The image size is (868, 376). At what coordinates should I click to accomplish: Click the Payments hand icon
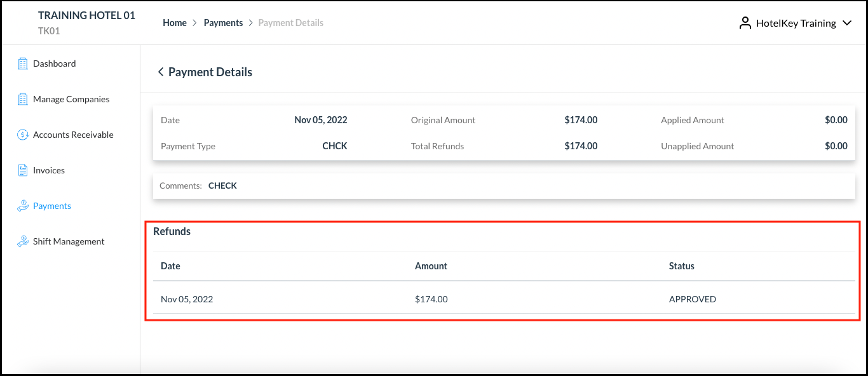(x=23, y=206)
